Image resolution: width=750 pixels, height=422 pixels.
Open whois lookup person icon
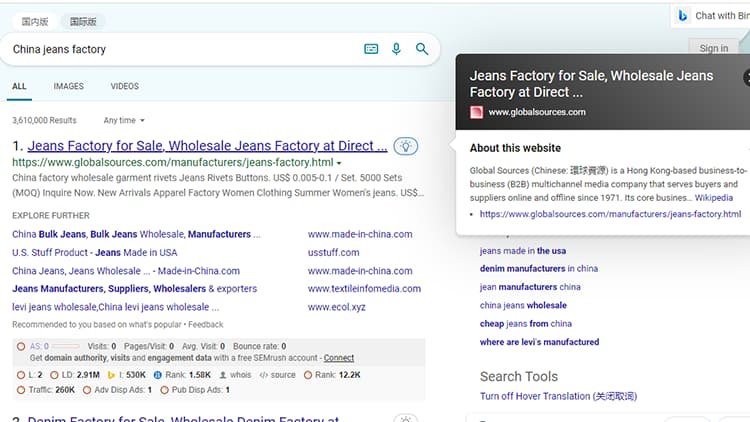coord(223,375)
